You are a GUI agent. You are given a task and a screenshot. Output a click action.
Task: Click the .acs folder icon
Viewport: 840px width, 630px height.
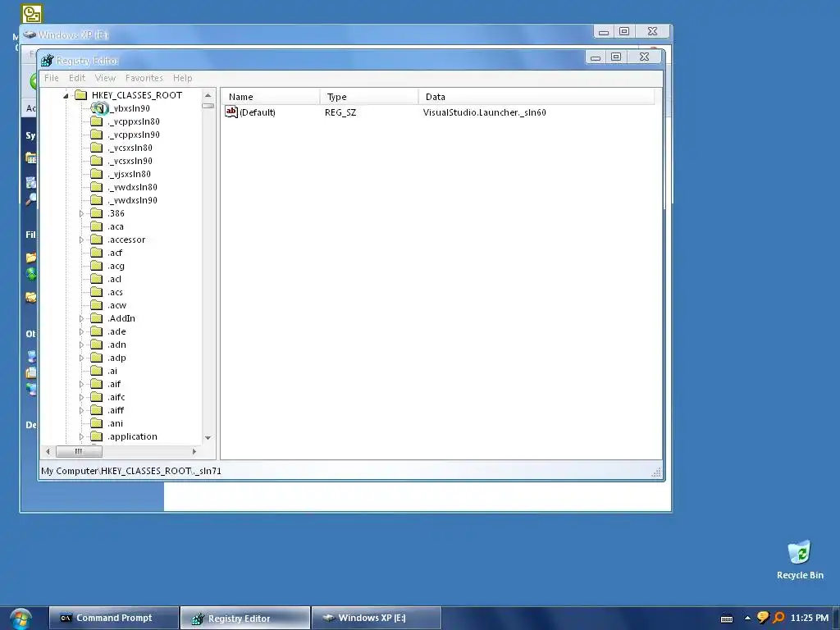click(97, 292)
